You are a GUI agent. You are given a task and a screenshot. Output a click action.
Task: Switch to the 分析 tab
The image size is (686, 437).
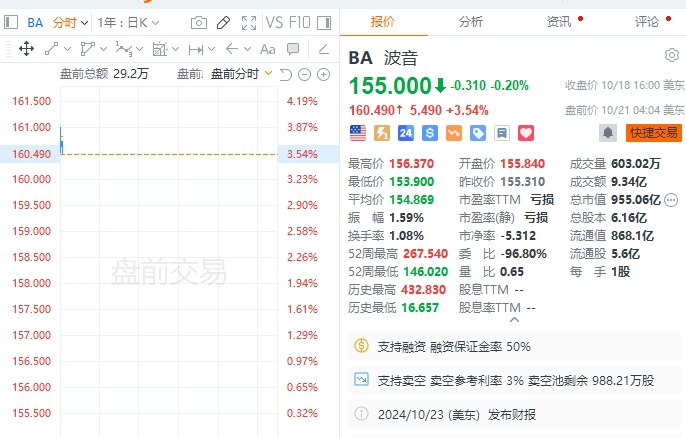click(471, 22)
